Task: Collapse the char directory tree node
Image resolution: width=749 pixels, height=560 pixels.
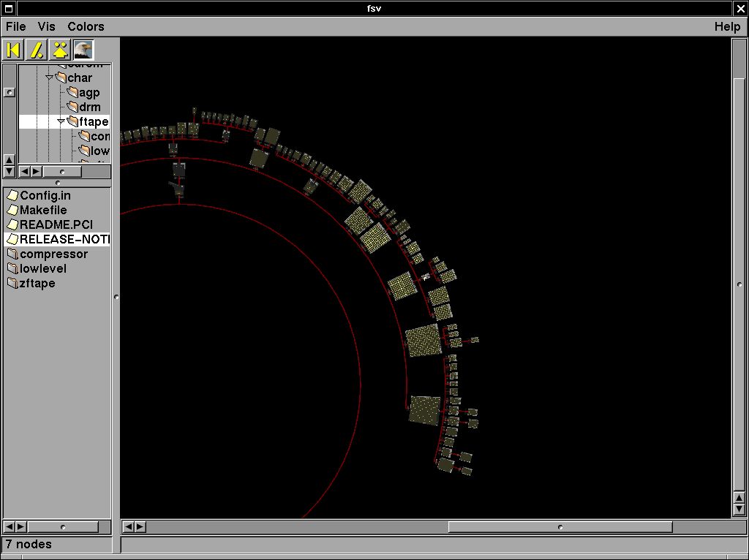Action: click(x=50, y=77)
